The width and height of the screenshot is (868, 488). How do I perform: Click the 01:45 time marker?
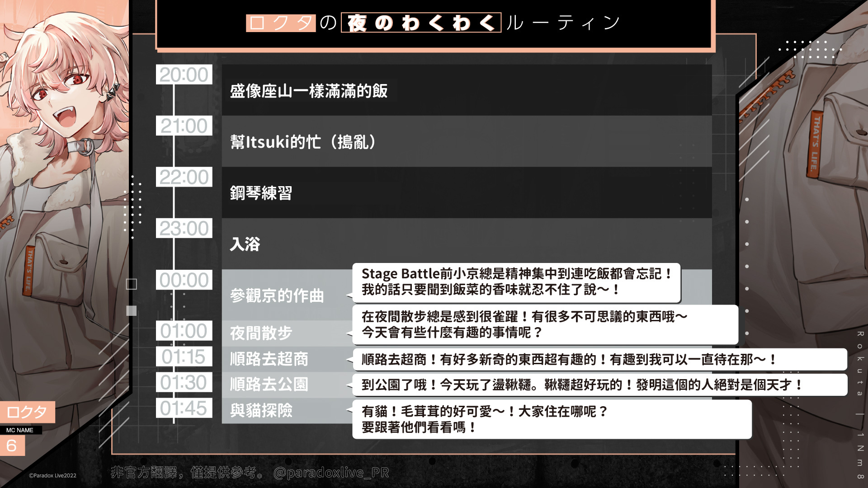(x=184, y=408)
